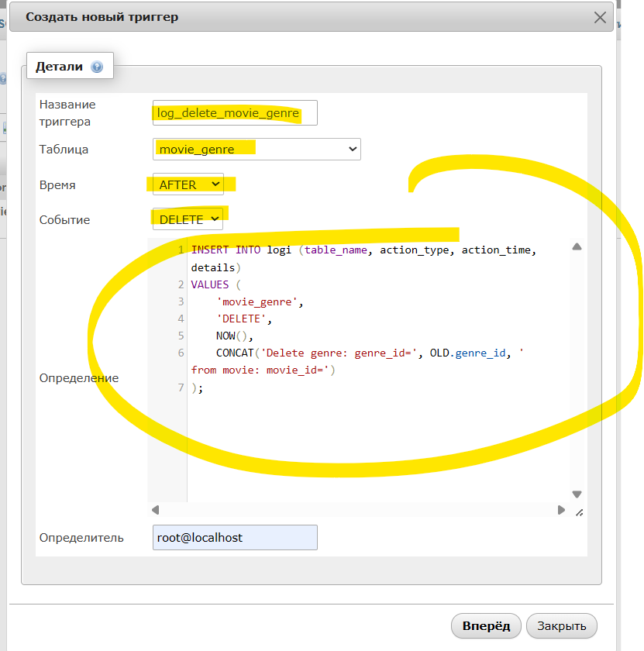
Task: Click the editor resize handle icon
Action: click(x=579, y=513)
